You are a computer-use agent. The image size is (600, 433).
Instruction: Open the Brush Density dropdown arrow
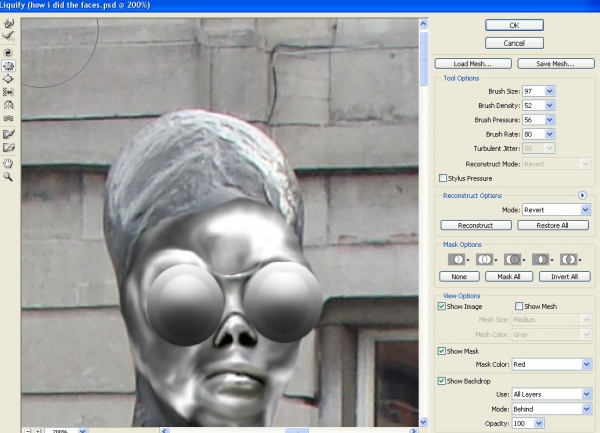click(549, 105)
